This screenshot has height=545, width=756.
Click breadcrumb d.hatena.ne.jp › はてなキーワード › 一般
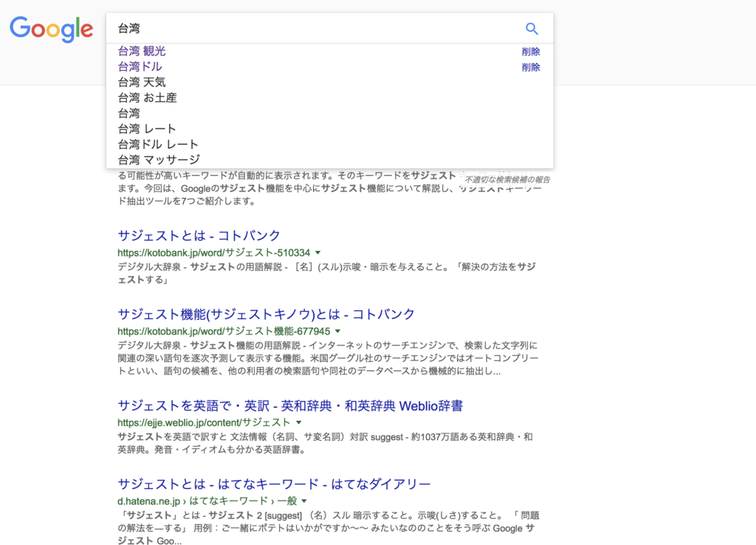[207, 501]
